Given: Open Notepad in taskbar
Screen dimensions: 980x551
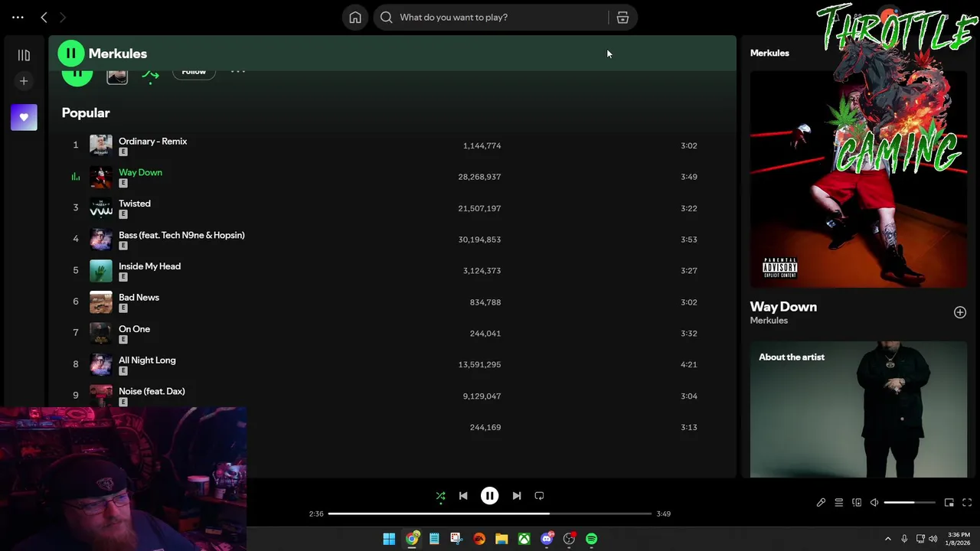Looking at the screenshot, I should coord(434,539).
